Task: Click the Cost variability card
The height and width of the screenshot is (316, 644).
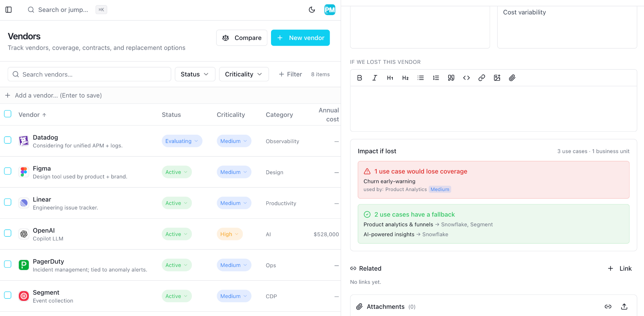Action: pyautogui.click(x=567, y=27)
